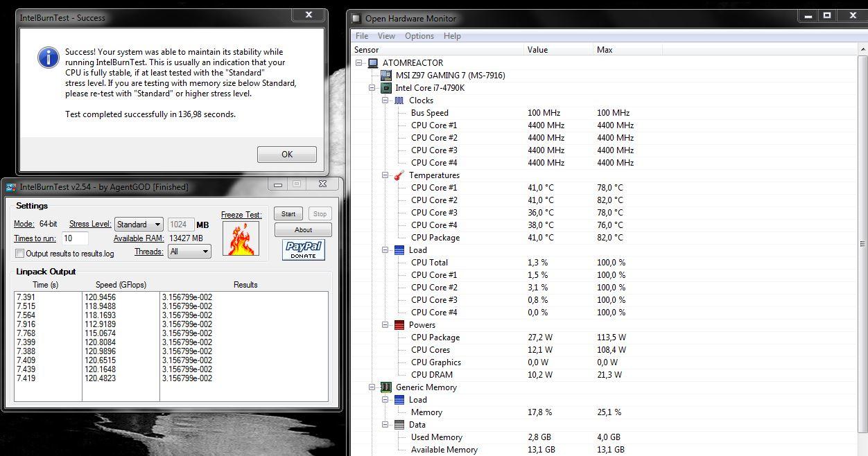
Task: Click the memory size MB field
Action: tap(181, 225)
